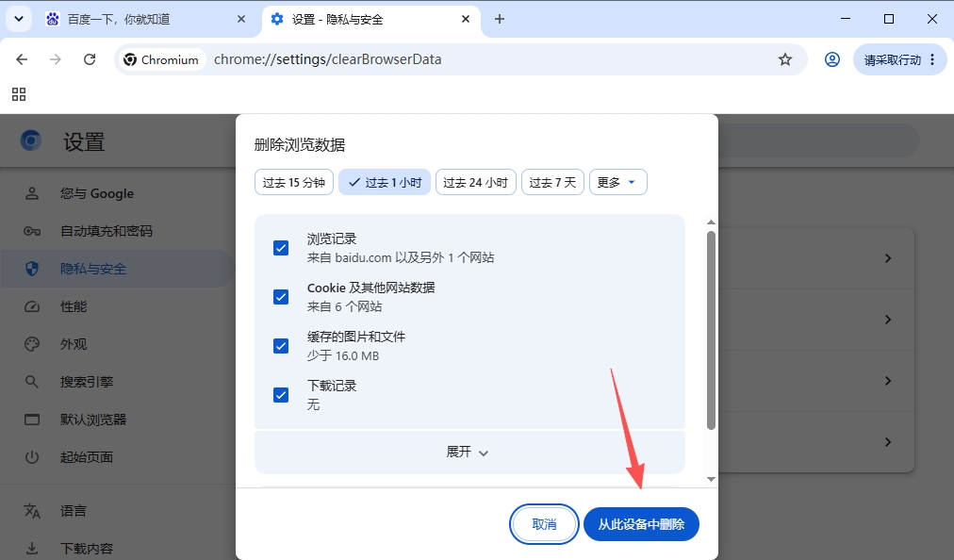Viewport: 954px width, 560px height.
Task: Toggle the 下载记录 checkbox
Action: point(281,395)
